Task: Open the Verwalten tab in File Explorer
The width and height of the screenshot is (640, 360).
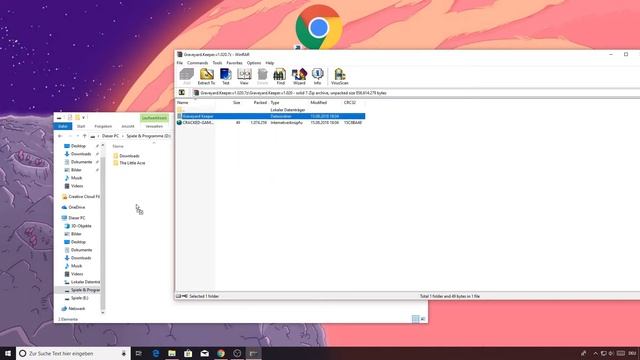Action: click(x=154, y=126)
